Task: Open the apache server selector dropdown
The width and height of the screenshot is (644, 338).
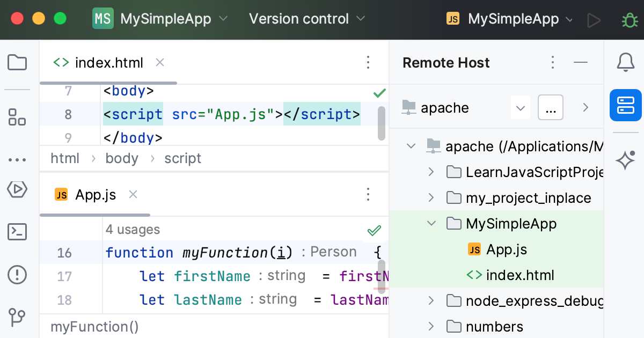Action: coord(519,107)
